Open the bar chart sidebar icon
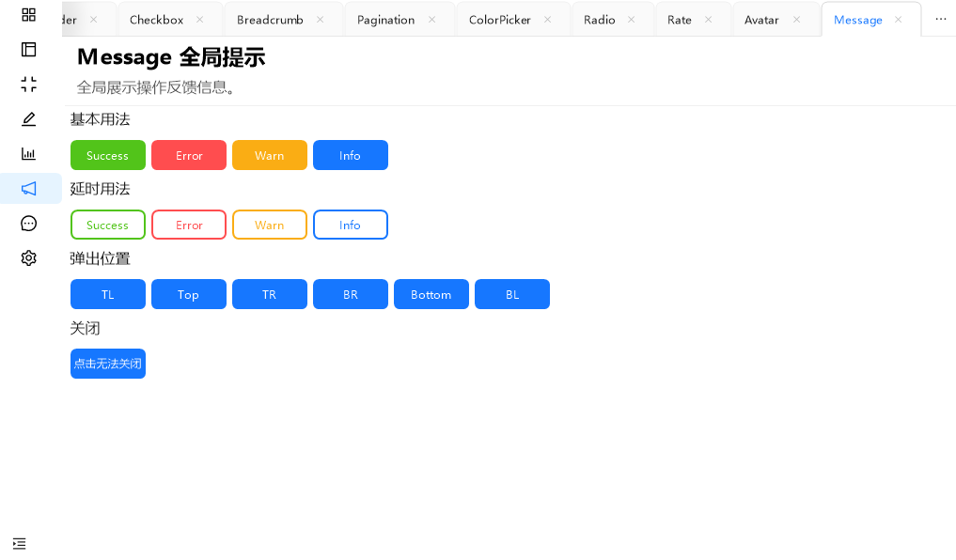 click(x=28, y=153)
